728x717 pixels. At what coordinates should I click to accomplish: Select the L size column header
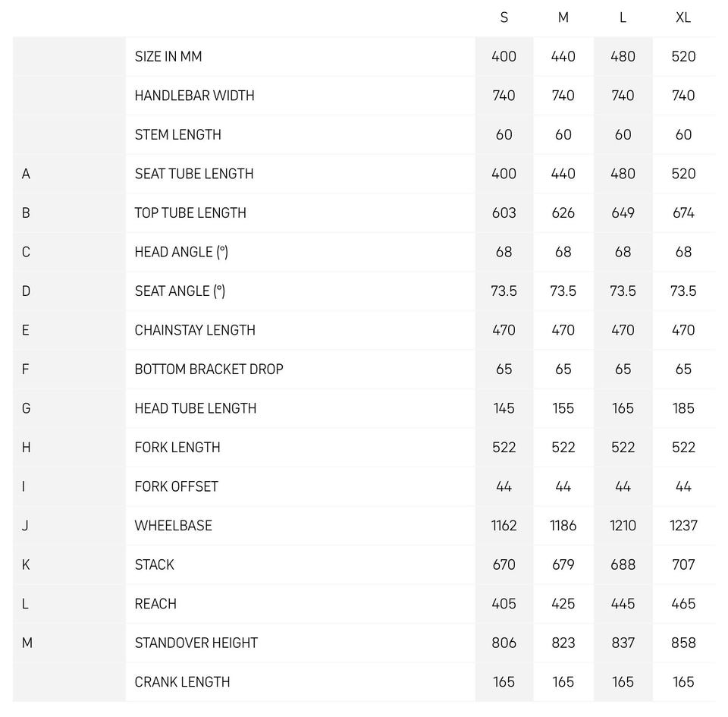pyautogui.click(x=623, y=17)
